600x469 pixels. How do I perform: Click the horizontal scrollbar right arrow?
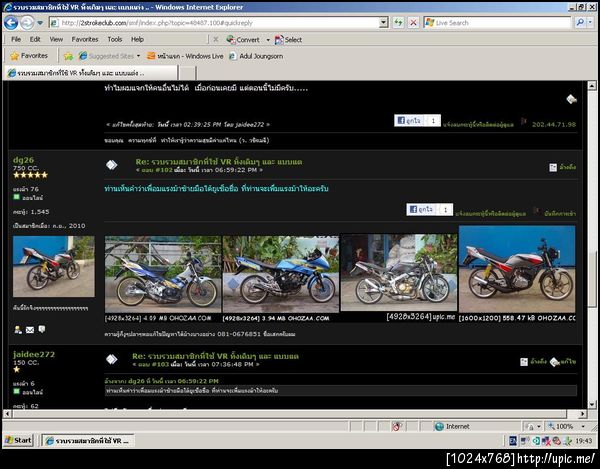[x=582, y=414]
